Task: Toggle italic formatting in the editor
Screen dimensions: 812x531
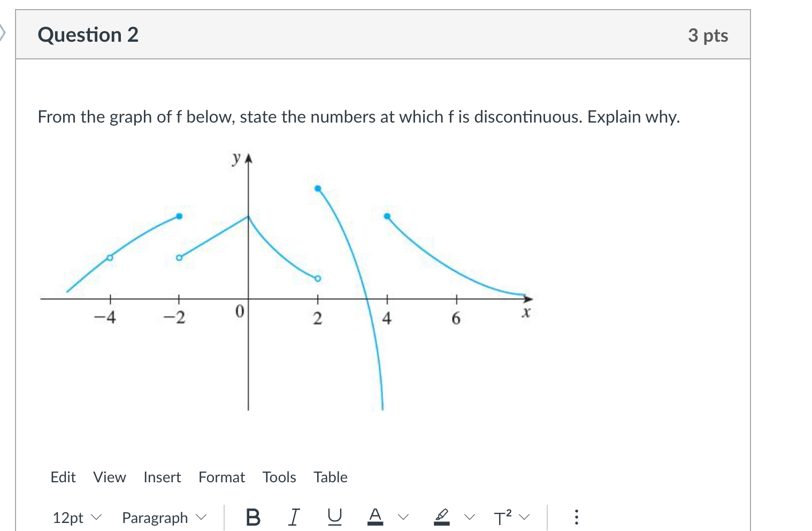Action: pos(293,517)
